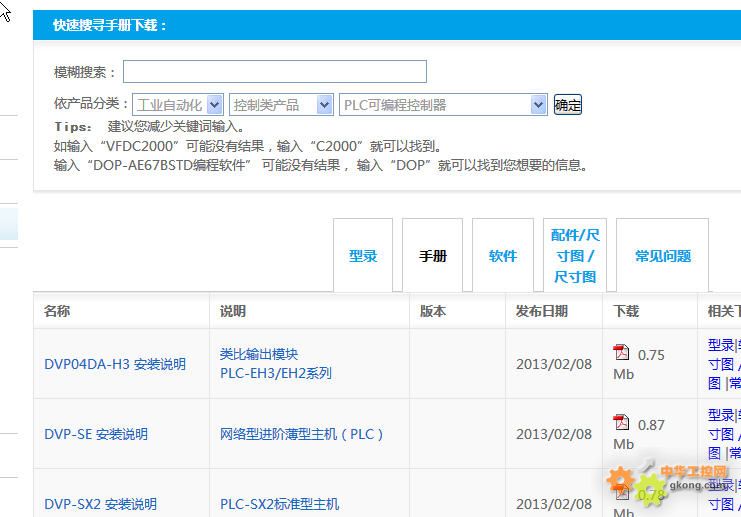
Task: Click the 快速搜寻手册下载 header title
Action: [x=110, y=25]
